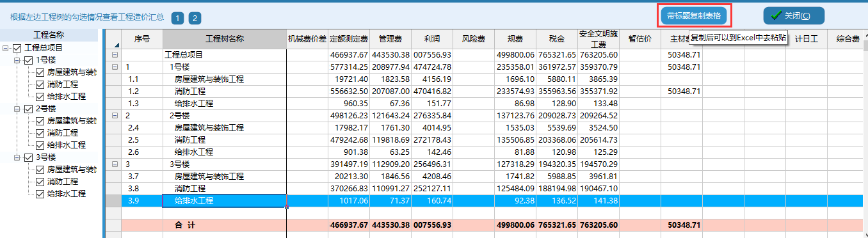Collapse the 3号楼 row in the grid
The width and height of the screenshot is (868, 238).
click(x=115, y=164)
